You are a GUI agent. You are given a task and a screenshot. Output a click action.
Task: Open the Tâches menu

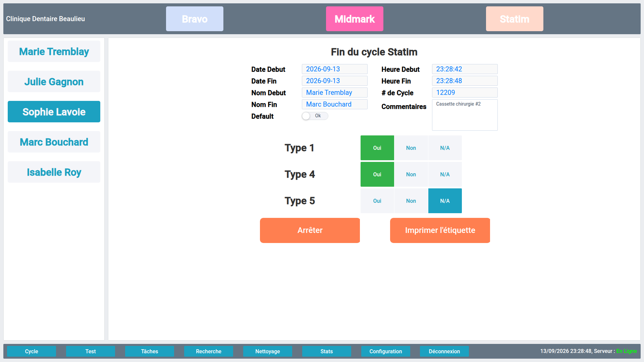[150, 351]
